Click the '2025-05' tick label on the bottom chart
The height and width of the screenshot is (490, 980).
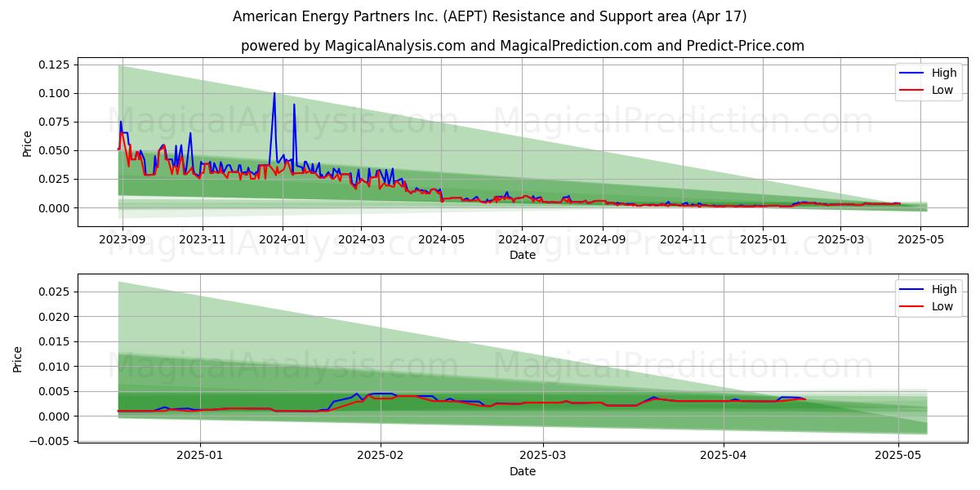point(898,456)
